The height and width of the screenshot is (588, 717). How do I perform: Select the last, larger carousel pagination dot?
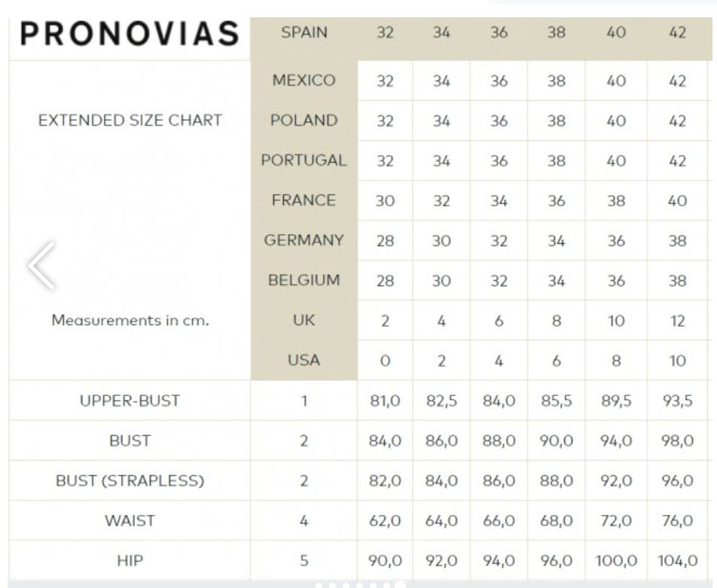[400, 585]
